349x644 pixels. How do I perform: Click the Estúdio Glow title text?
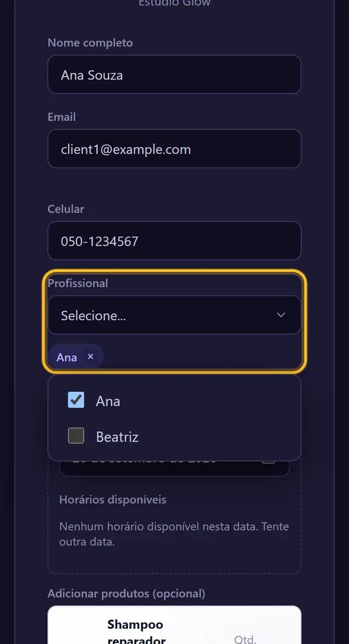[174, 3]
